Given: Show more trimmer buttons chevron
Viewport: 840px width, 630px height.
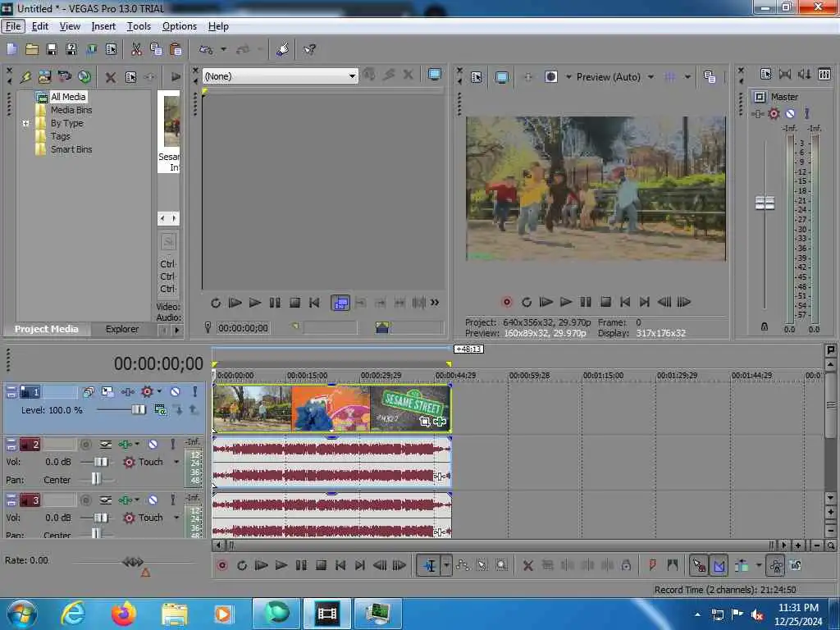Looking at the screenshot, I should [x=435, y=303].
